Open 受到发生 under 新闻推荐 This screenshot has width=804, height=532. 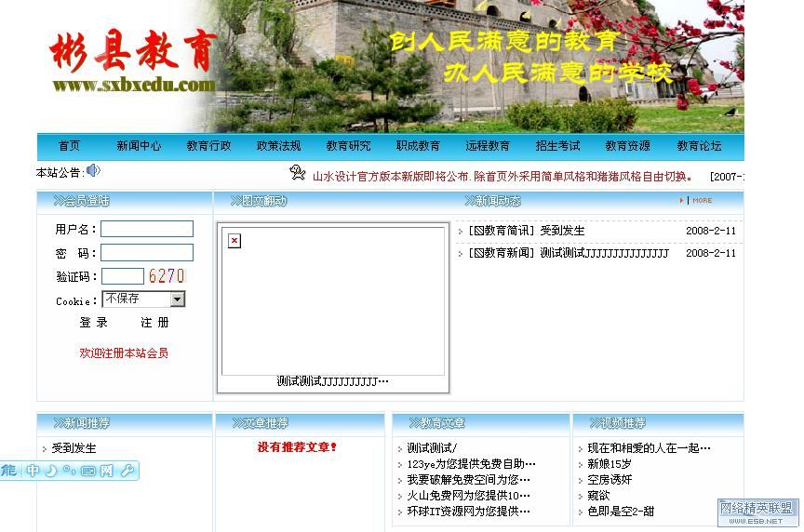(74, 448)
